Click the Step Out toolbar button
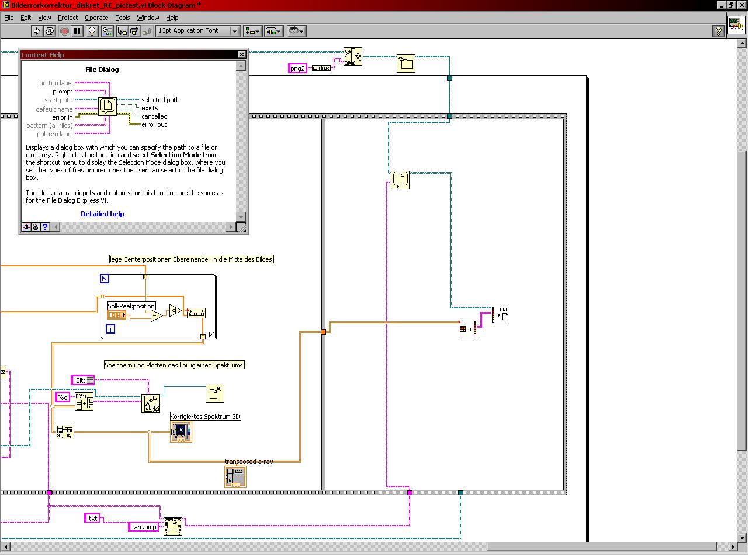The image size is (756, 555). point(148,31)
